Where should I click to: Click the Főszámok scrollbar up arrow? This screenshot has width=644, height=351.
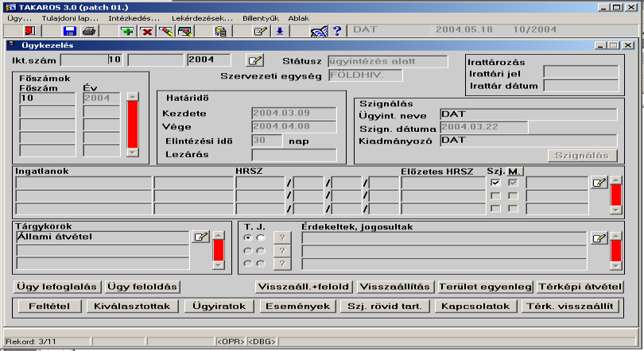[x=132, y=97]
